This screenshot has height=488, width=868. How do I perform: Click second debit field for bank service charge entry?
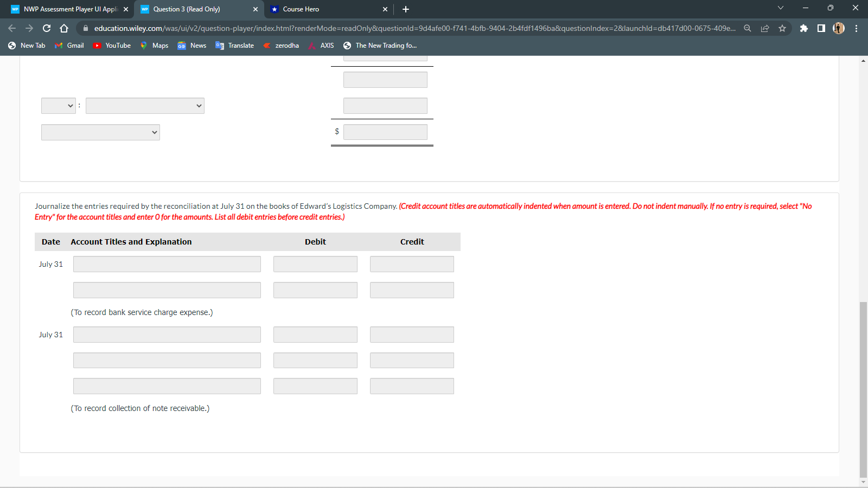pos(315,290)
